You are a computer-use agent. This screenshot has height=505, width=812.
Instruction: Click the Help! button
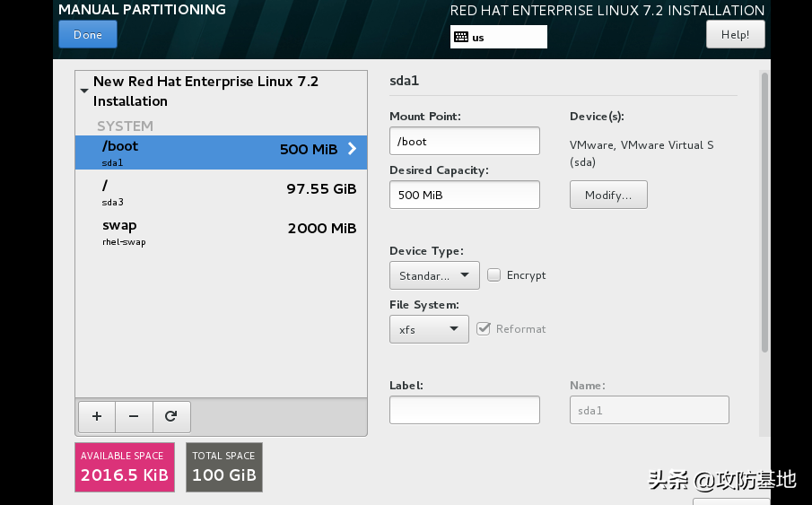736,35
